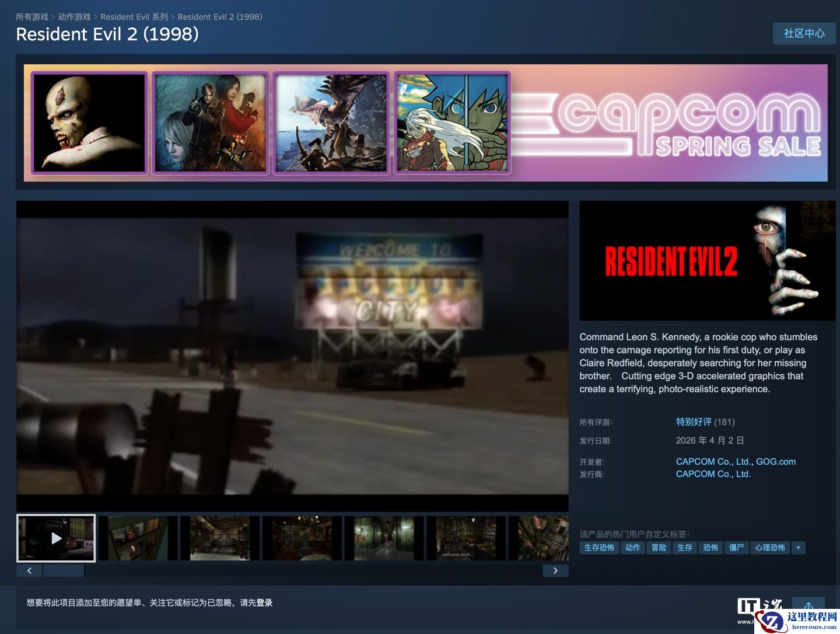Click the 发行日期 label

tap(596, 441)
